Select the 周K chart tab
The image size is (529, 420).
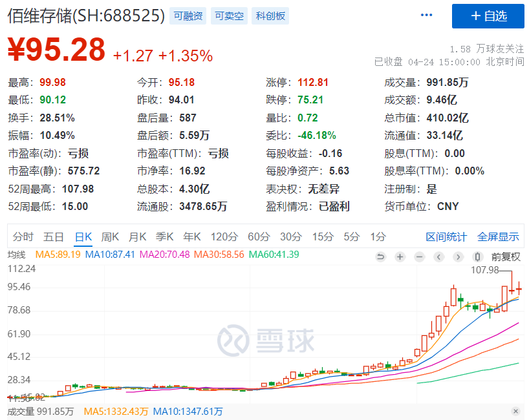(110, 237)
